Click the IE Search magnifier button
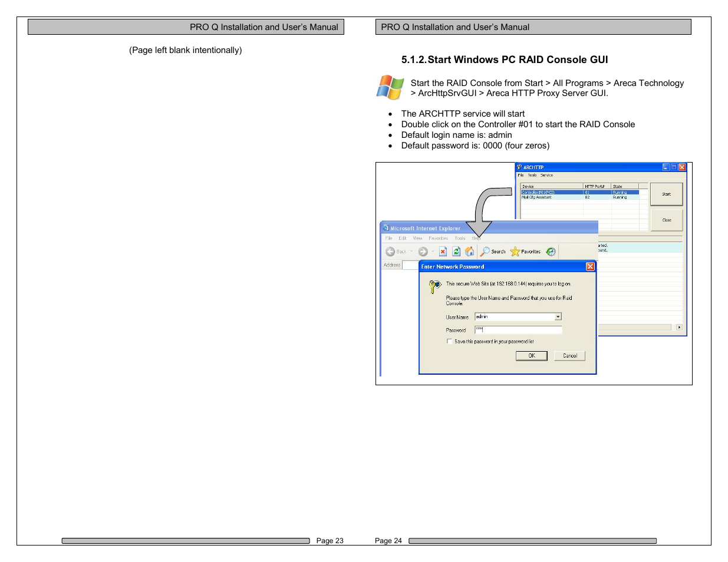This screenshot has width=728, height=562. point(493,252)
